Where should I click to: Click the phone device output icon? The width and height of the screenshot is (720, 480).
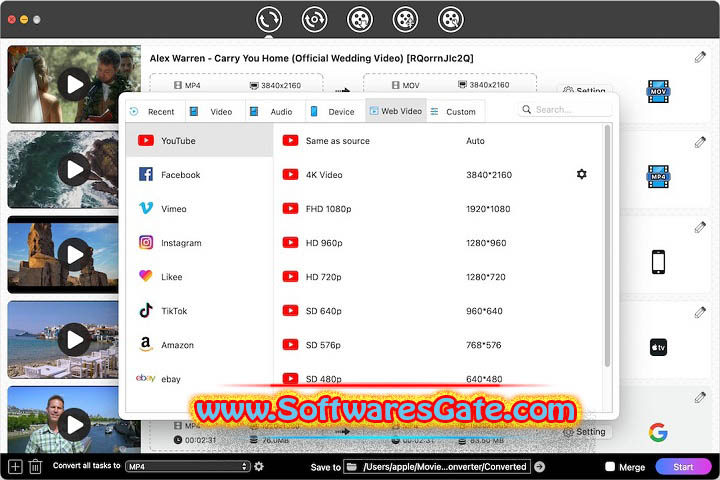pos(658,262)
